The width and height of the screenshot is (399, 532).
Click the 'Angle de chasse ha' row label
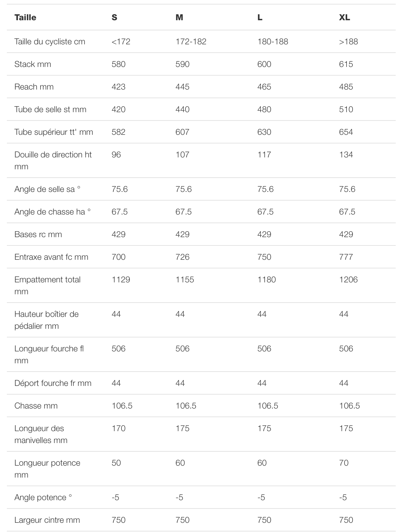click(52, 212)
